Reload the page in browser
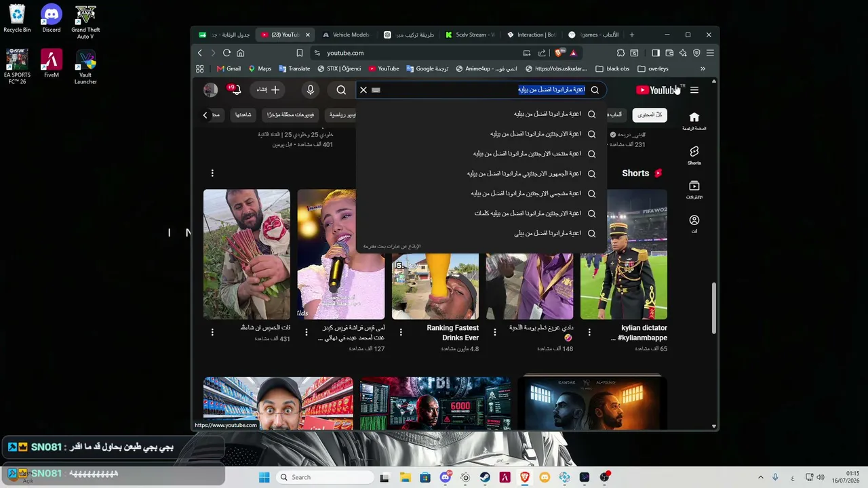The height and width of the screenshot is (488, 868). [x=226, y=53]
